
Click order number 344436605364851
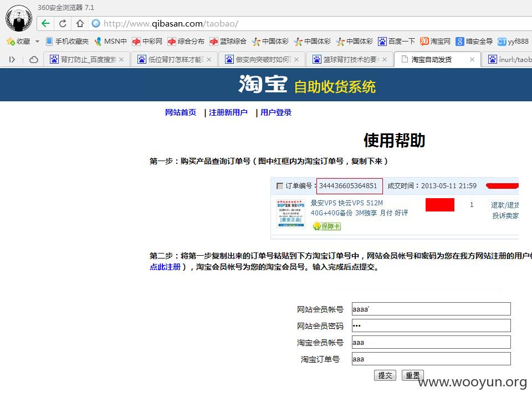[x=348, y=186]
